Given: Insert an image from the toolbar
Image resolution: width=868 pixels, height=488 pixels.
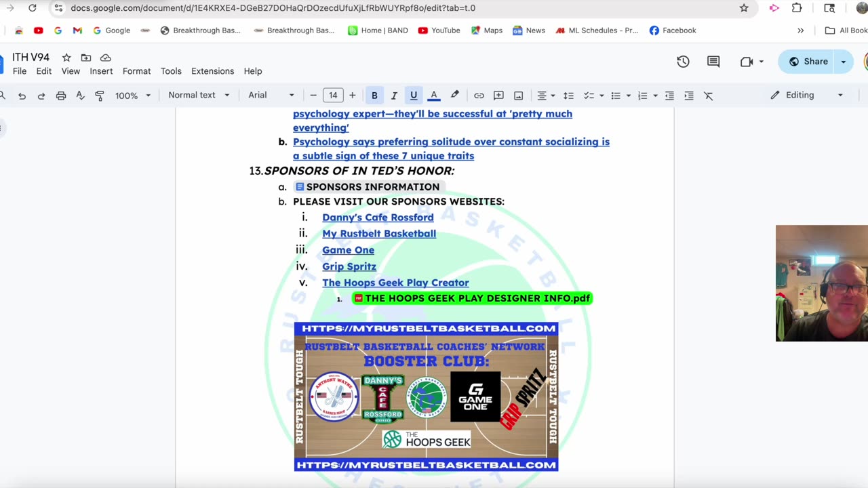Looking at the screenshot, I should pos(518,96).
